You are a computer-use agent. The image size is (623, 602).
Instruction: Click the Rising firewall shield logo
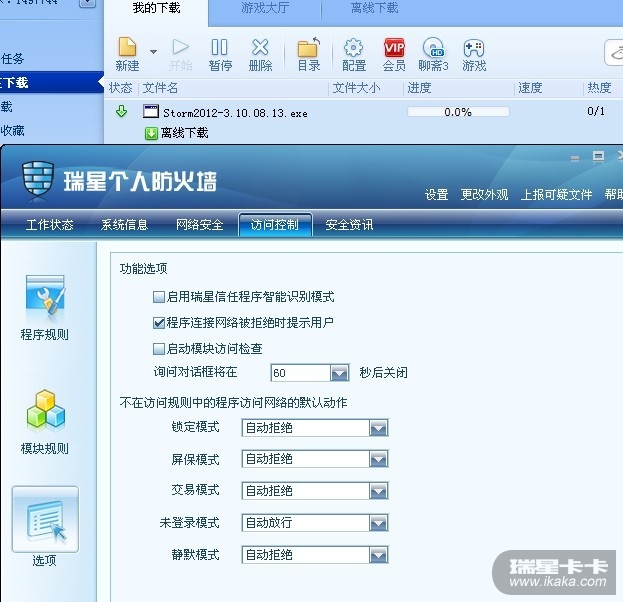coord(38,178)
